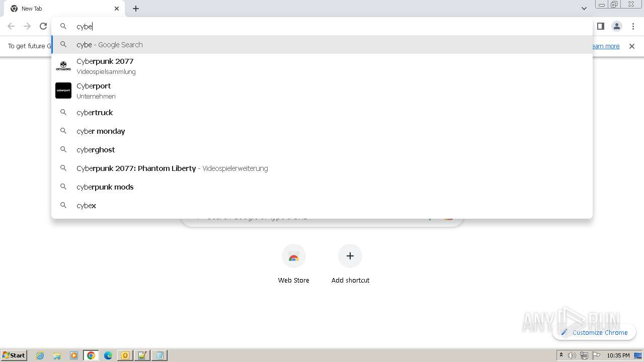
Task: Launch Internet Explorer from the taskbar
Action: pos(40,355)
